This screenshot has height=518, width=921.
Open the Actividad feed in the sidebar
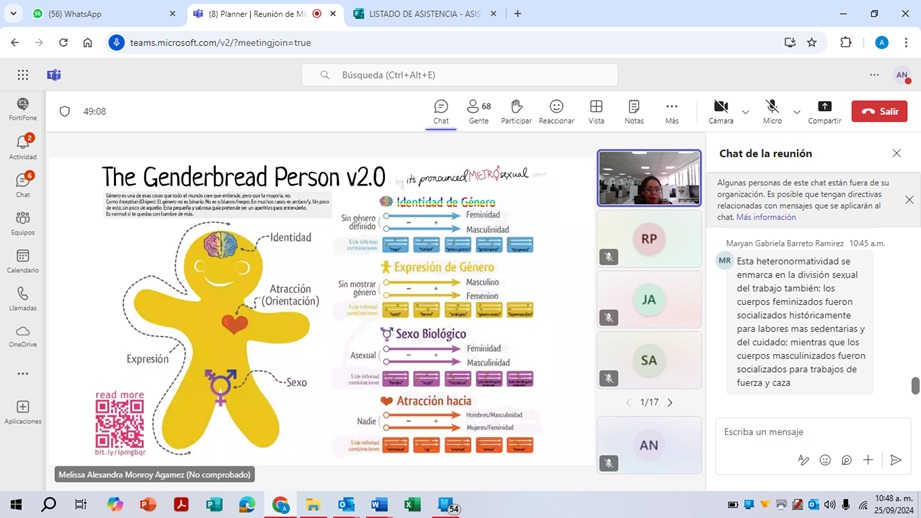[23, 147]
